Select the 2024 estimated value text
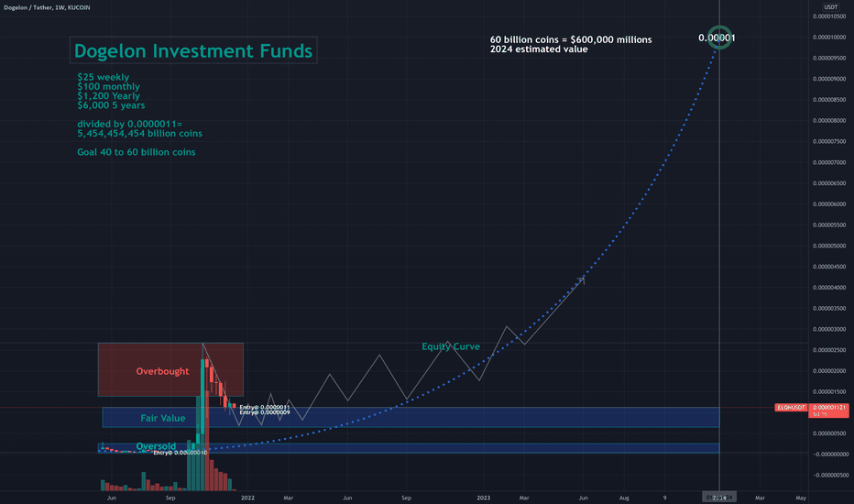854x504 pixels. [539, 49]
